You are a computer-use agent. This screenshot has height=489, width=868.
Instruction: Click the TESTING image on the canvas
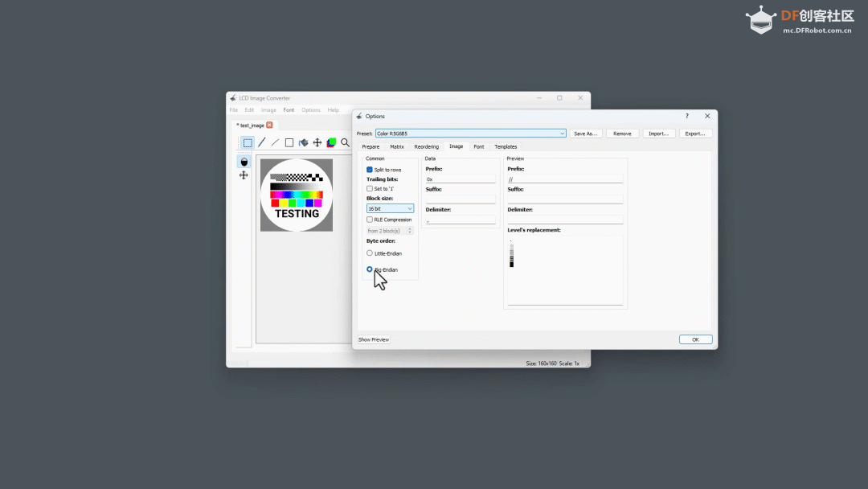click(x=297, y=195)
